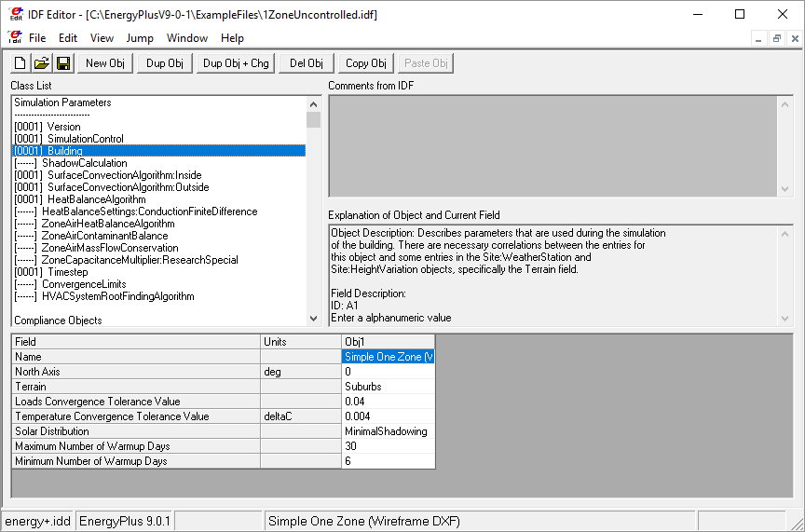Close the inner document window

click(x=795, y=38)
